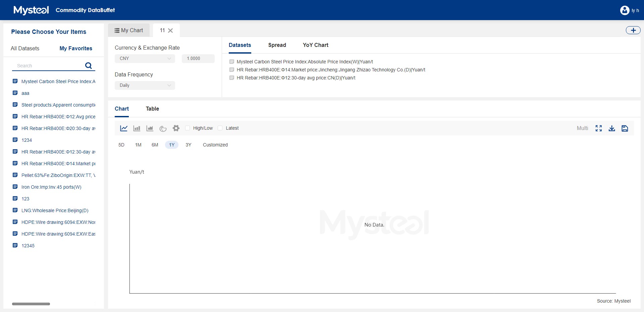
Task: Click icon beside LNG:Wholesale Price:Beijing
Action: click(15, 210)
